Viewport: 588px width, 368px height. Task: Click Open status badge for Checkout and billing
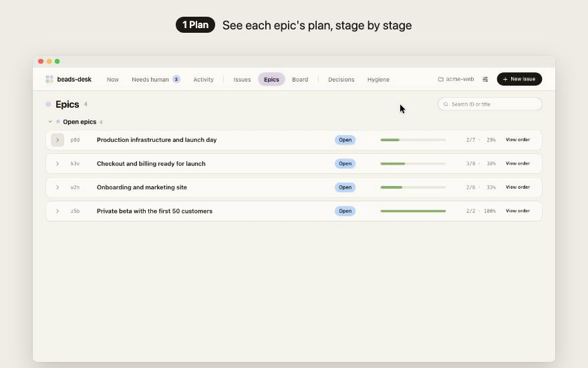point(345,164)
